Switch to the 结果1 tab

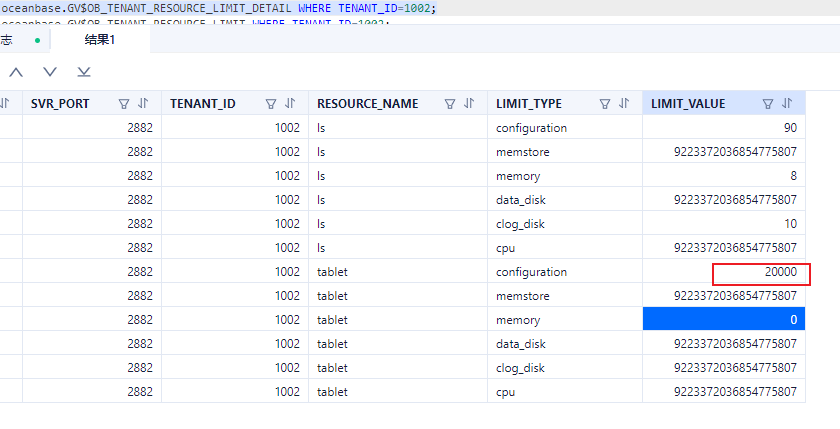pos(99,40)
